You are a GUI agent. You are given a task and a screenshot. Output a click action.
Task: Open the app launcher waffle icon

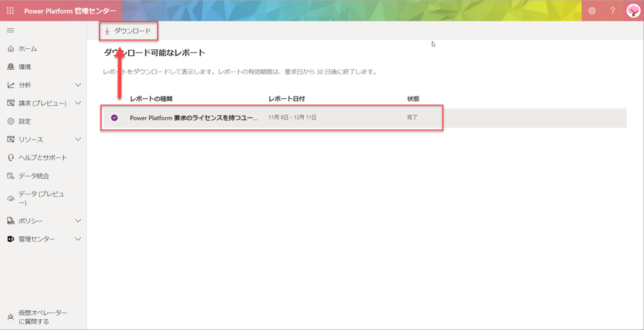click(10, 11)
